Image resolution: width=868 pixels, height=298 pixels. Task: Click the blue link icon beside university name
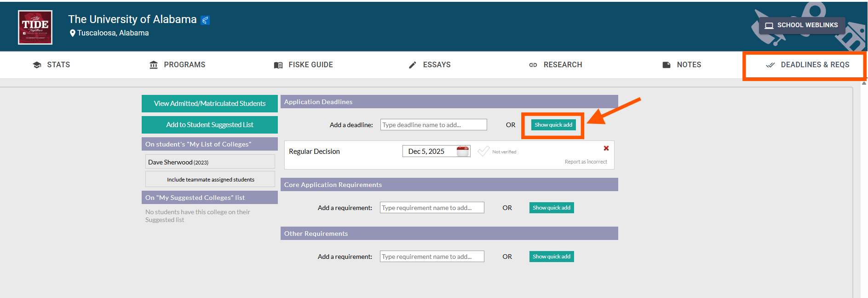tap(205, 20)
